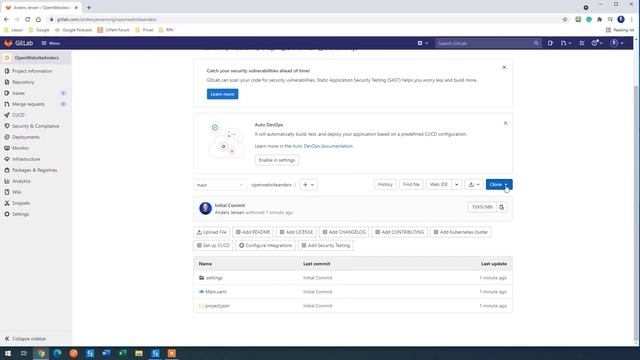Bookmark this page with star icon
Screen dimensions: 640x360
click(x=565, y=19)
